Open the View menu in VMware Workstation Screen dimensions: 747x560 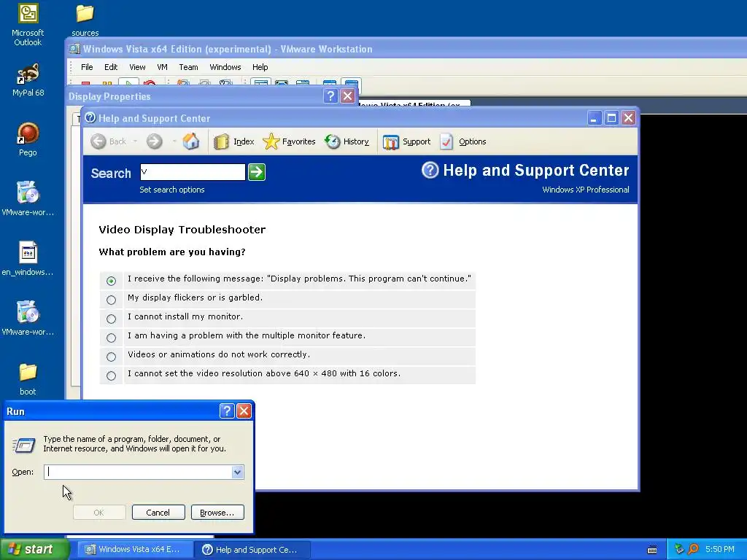[x=137, y=67]
